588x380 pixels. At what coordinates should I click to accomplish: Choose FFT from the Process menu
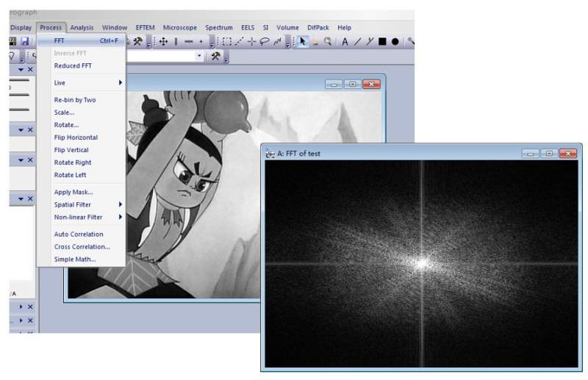tap(82, 40)
